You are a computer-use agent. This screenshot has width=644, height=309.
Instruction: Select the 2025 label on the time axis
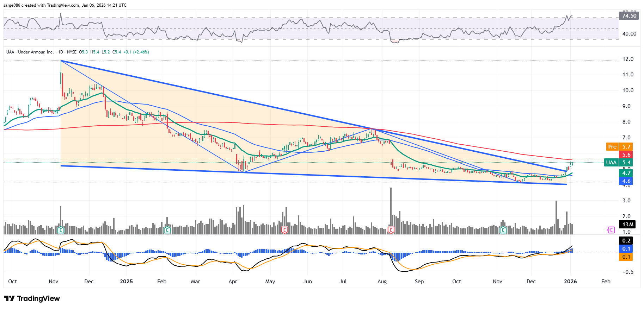point(126,282)
